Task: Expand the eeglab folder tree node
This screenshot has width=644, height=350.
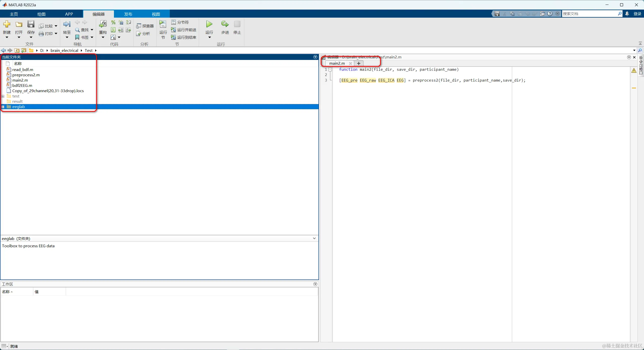Action: coord(3,107)
